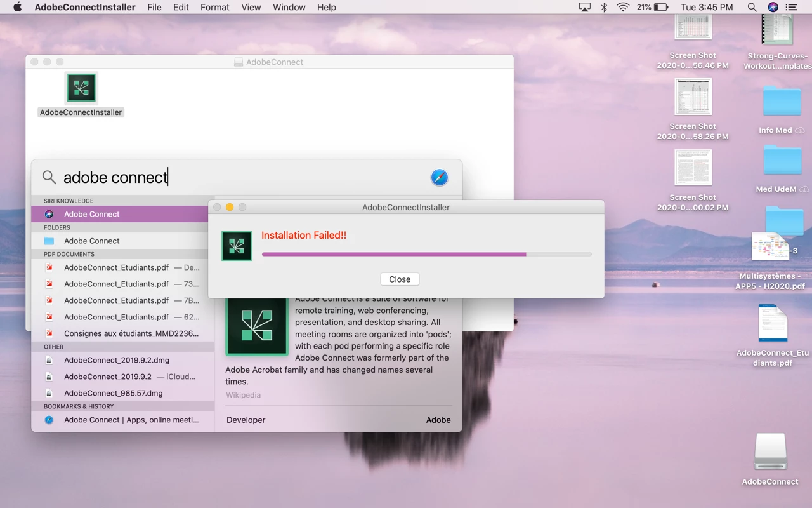
Task: Click Adobe Connect icon in installer dialog
Action: coord(237,246)
